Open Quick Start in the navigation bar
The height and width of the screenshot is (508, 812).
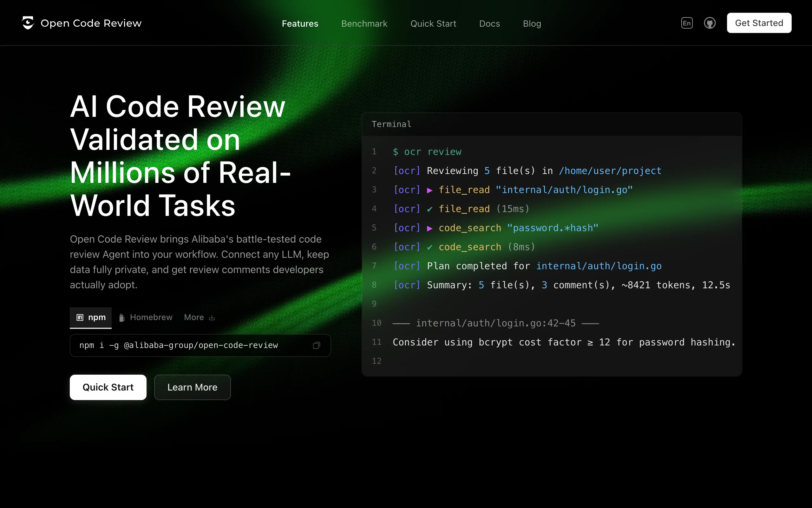point(433,23)
